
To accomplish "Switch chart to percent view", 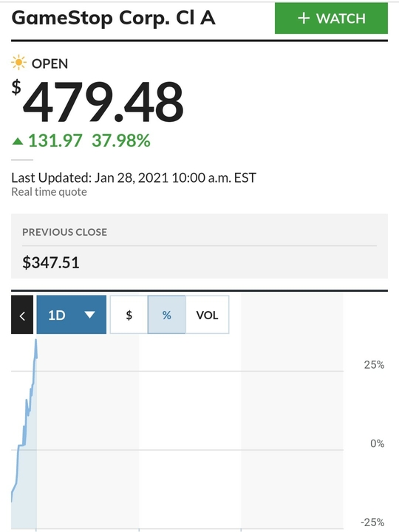I will (x=166, y=315).
